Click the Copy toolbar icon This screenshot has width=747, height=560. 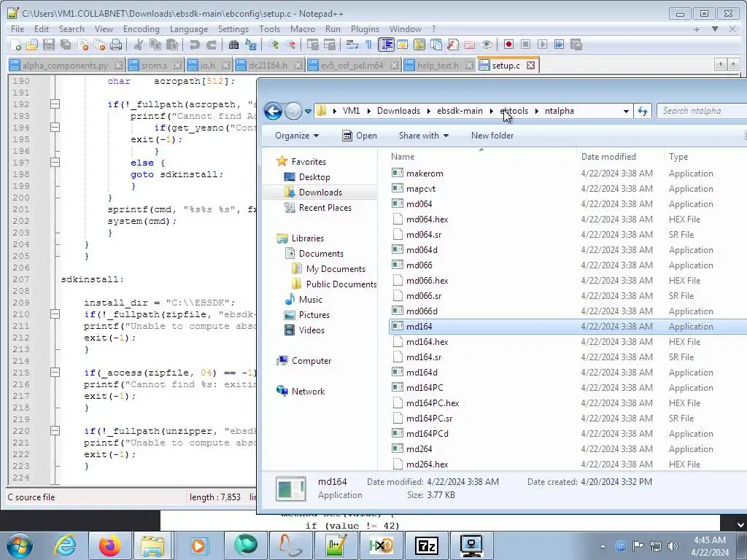pos(155,44)
